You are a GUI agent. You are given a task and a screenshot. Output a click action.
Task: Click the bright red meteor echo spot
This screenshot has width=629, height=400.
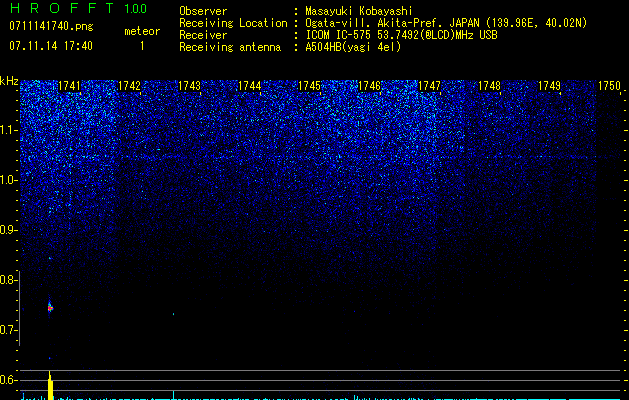(x=50, y=308)
